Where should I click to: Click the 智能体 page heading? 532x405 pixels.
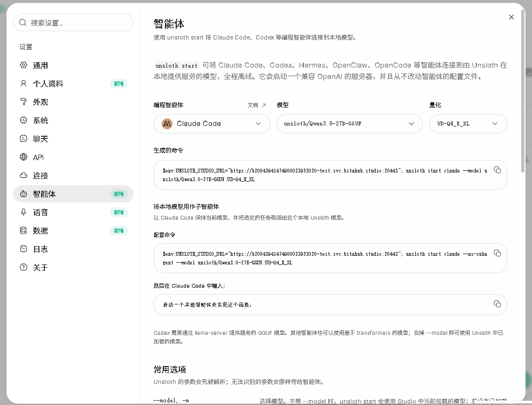pyautogui.click(x=169, y=24)
